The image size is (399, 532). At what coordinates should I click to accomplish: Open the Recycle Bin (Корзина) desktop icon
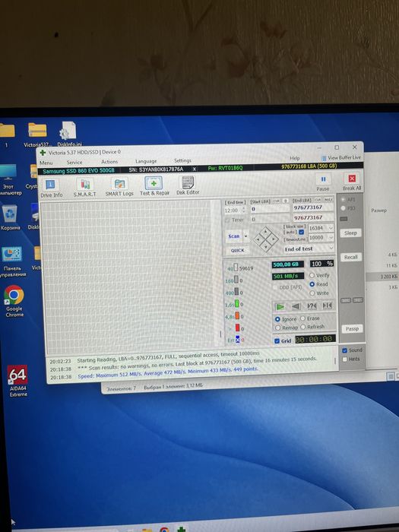(x=9, y=214)
